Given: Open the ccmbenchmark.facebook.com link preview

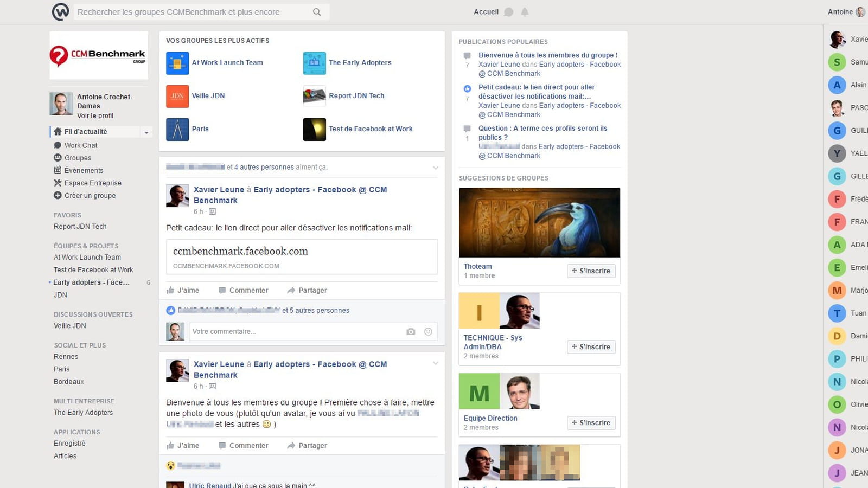Looking at the screenshot, I should [x=302, y=257].
